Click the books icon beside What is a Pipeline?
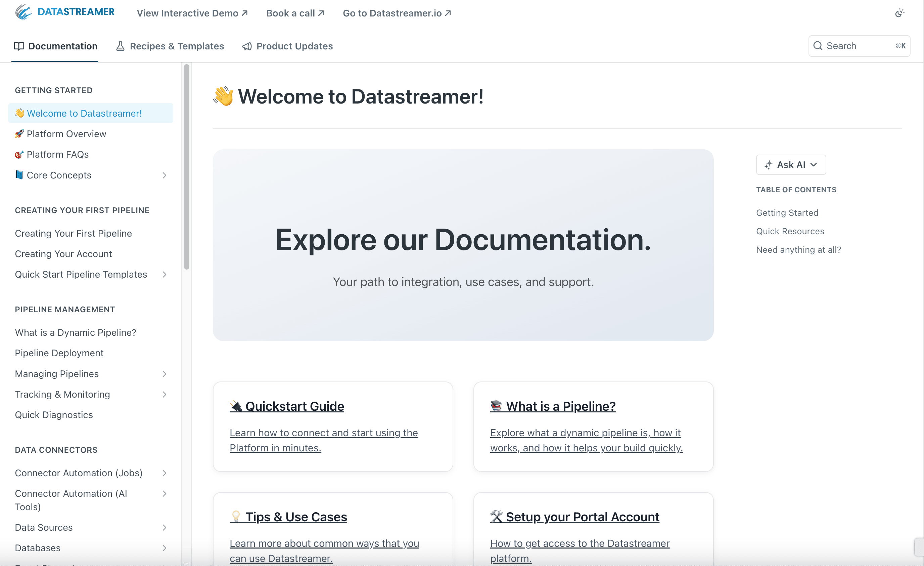This screenshot has width=924, height=566. click(496, 406)
